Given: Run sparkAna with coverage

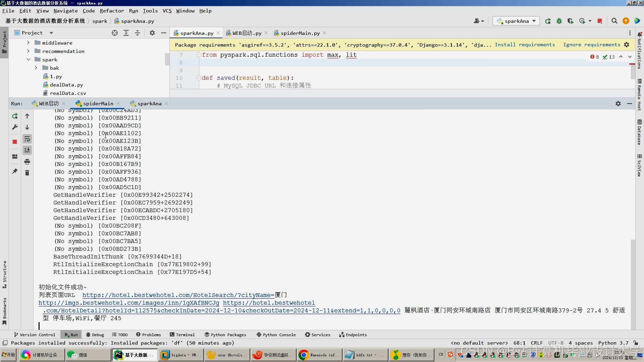Looking at the screenshot, I should 571,21.
